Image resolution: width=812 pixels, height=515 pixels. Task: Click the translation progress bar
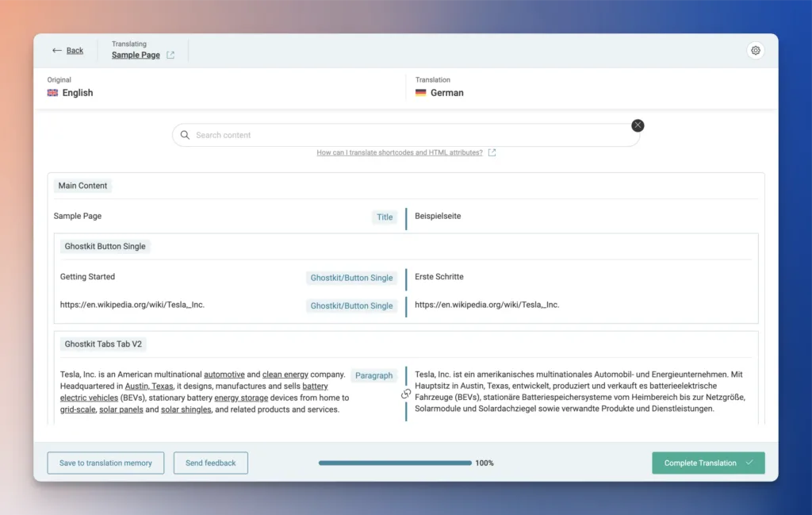pyautogui.click(x=394, y=463)
